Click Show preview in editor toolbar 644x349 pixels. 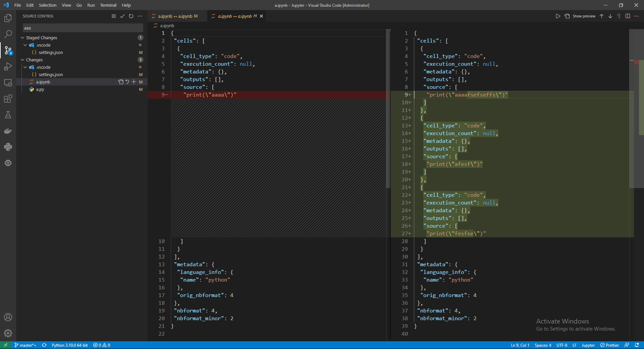coord(584,16)
